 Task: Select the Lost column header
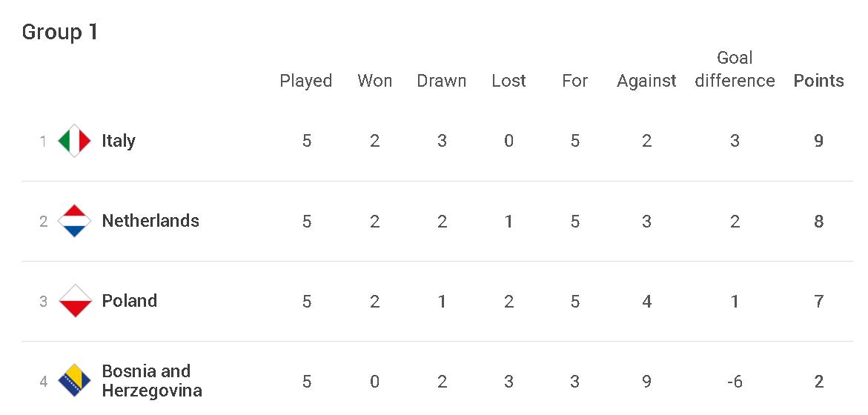pos(508,81)
